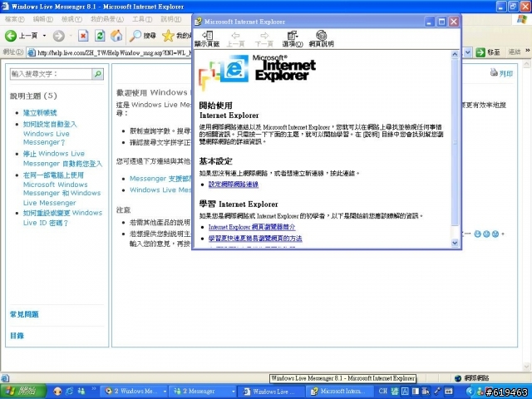The image size is (532, 399).
Task: Click the 目錄 contents link
Action: click(x=17, y=336)
